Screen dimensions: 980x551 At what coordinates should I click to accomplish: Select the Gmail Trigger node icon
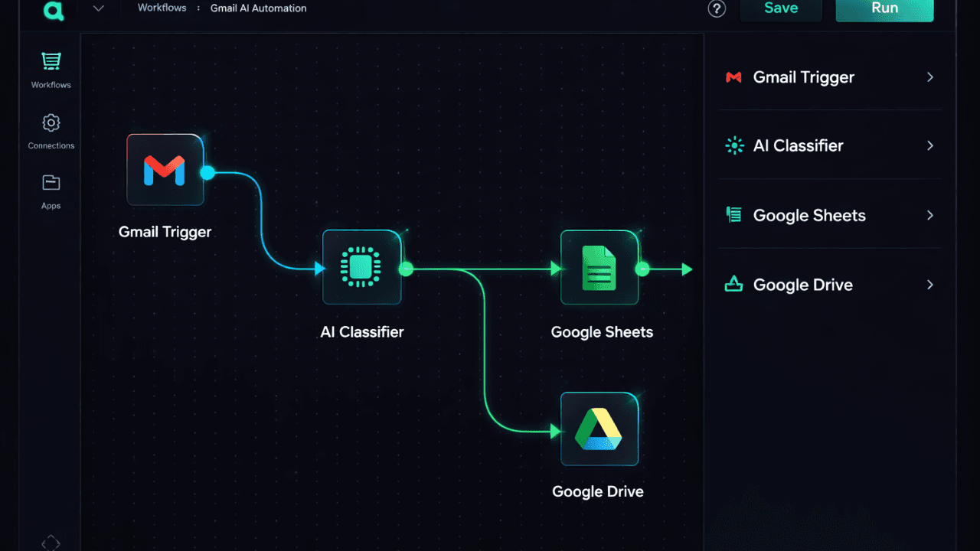(165, 169)
